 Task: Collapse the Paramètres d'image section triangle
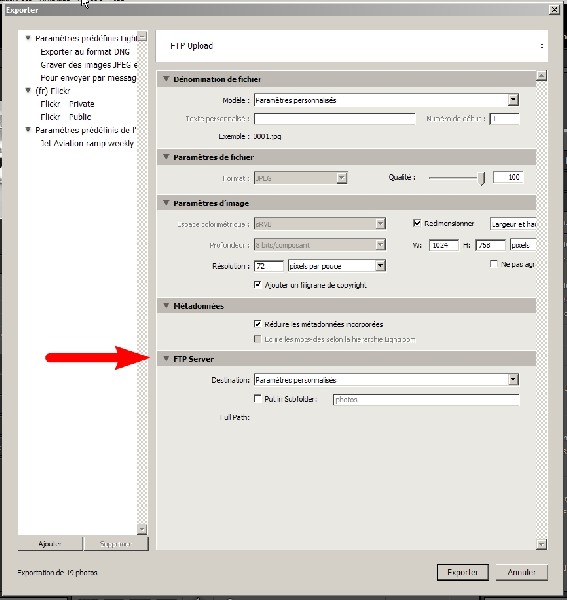[x=166, y=203]
